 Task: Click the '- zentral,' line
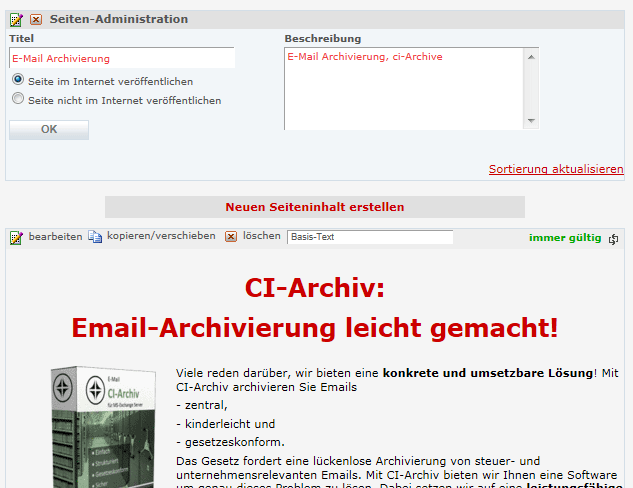[202, 405]
